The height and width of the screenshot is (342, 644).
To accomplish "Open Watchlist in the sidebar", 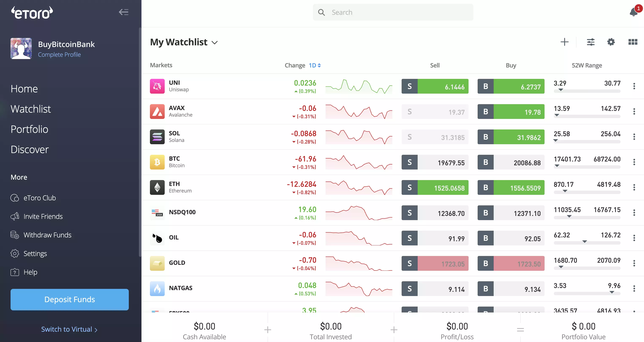I will pos(31,109).
